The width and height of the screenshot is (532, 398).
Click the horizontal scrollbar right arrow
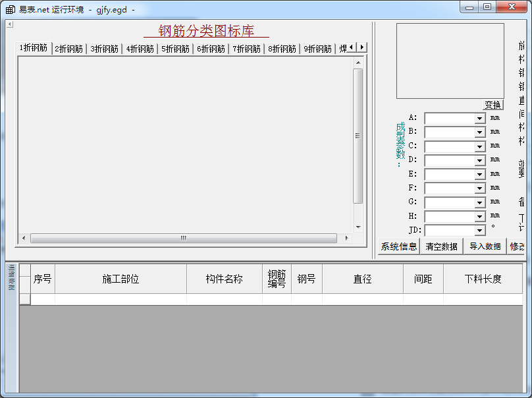click(x=346, y=238)
